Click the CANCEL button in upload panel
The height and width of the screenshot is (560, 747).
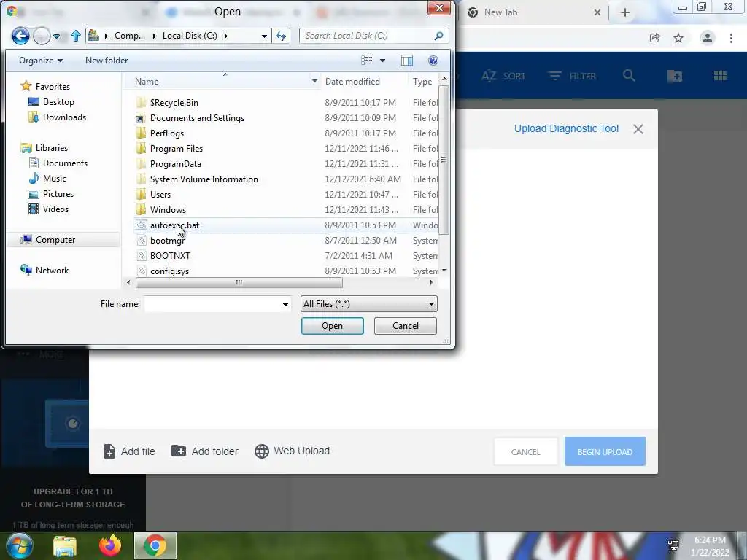tap(525, 452)
